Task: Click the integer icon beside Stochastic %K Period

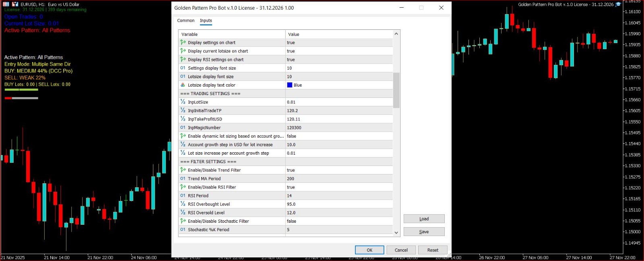Action: pos(183,230)
